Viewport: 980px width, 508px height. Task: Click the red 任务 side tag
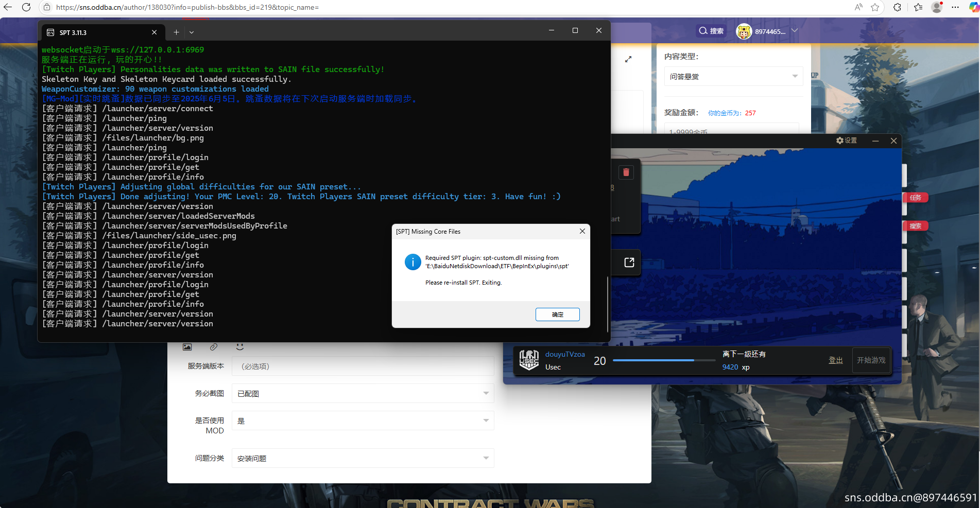click(x=915, y=198)
